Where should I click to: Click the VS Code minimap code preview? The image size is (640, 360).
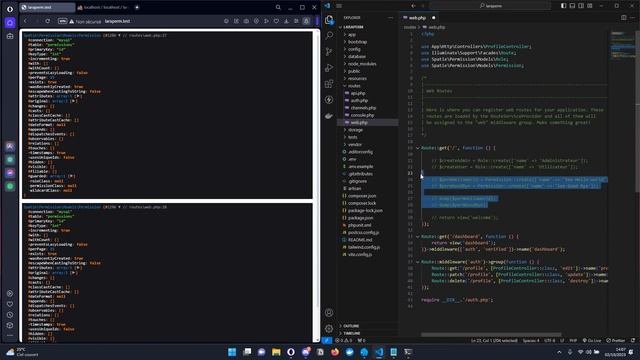(x=622, y=46)
